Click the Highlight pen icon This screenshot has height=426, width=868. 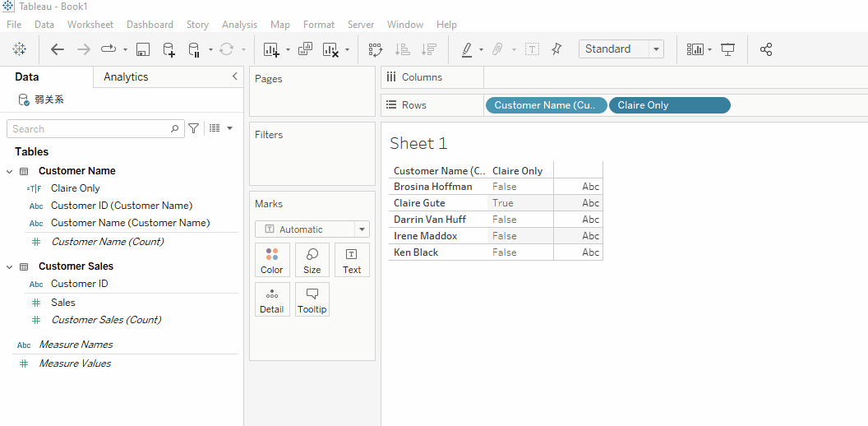click(467, 49)
